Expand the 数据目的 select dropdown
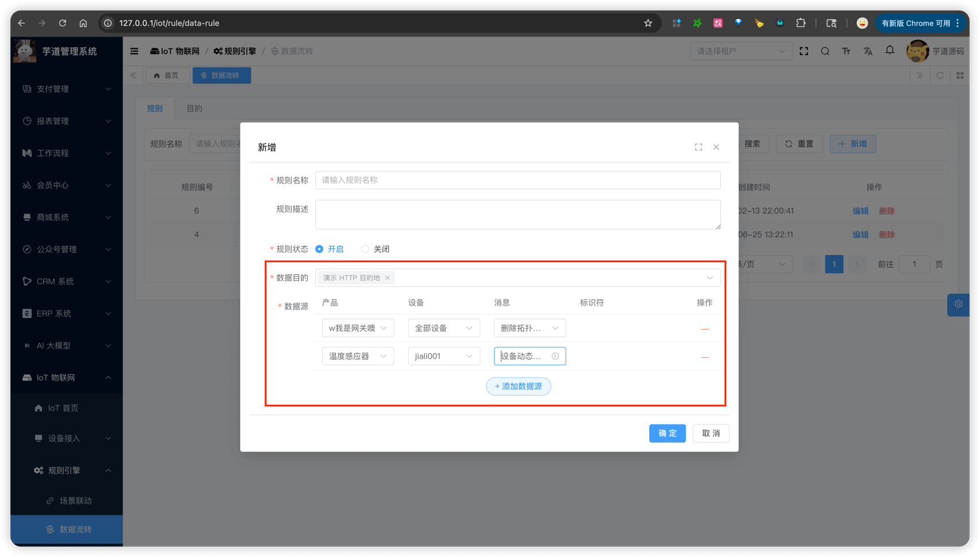Screen dimensions: 980x557 click(x=709, y=278)
